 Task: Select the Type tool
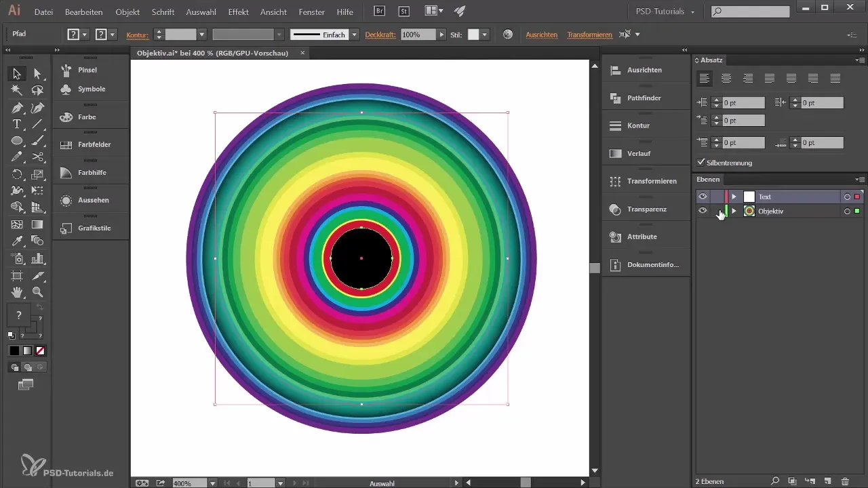pos(17,124)
